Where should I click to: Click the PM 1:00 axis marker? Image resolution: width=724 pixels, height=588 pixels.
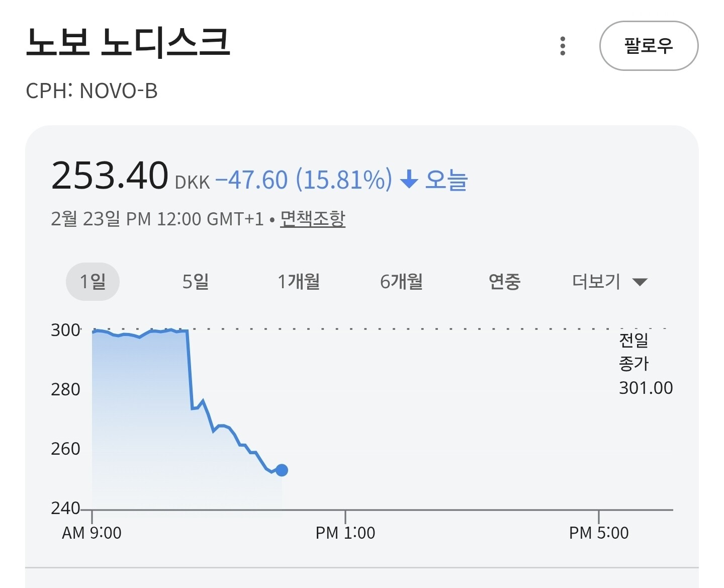click(345, 533)
